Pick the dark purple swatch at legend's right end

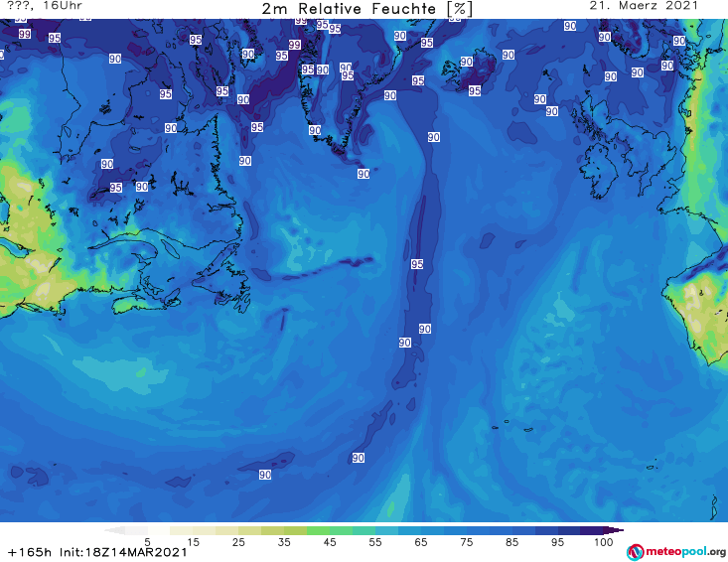613,530
